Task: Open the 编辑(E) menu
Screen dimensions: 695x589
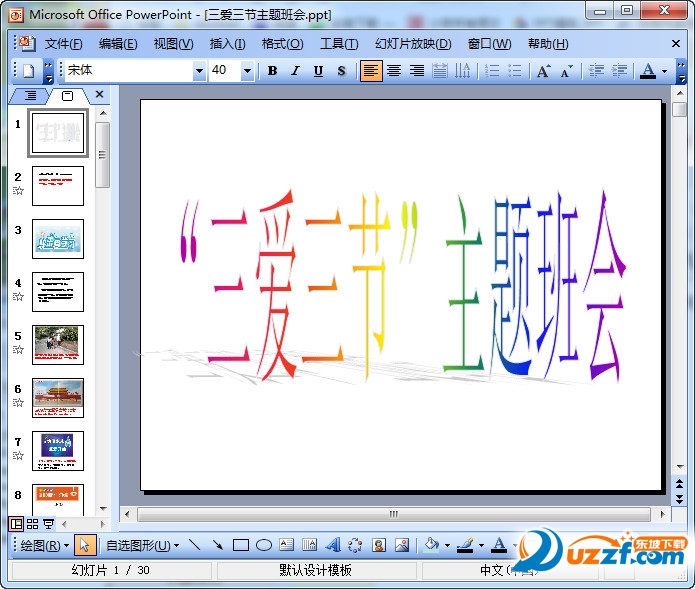Action: pos(118,44)
